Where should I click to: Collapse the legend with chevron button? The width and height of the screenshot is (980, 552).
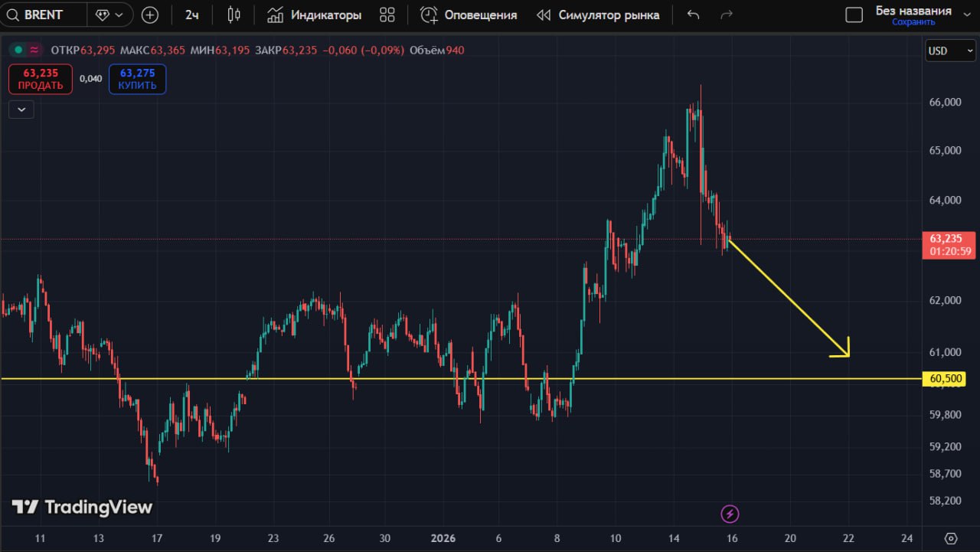point(21,109)
